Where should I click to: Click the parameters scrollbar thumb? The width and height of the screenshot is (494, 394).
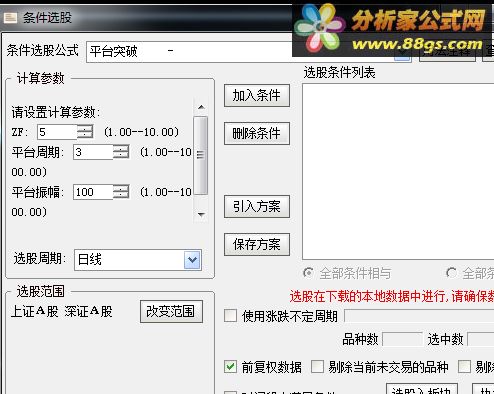(x=201, y=155)
